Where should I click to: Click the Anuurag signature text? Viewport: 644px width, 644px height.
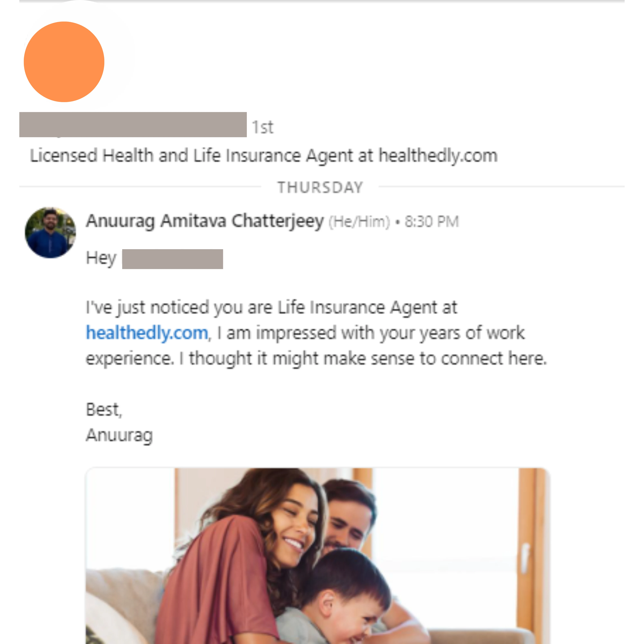click(119, 435)
